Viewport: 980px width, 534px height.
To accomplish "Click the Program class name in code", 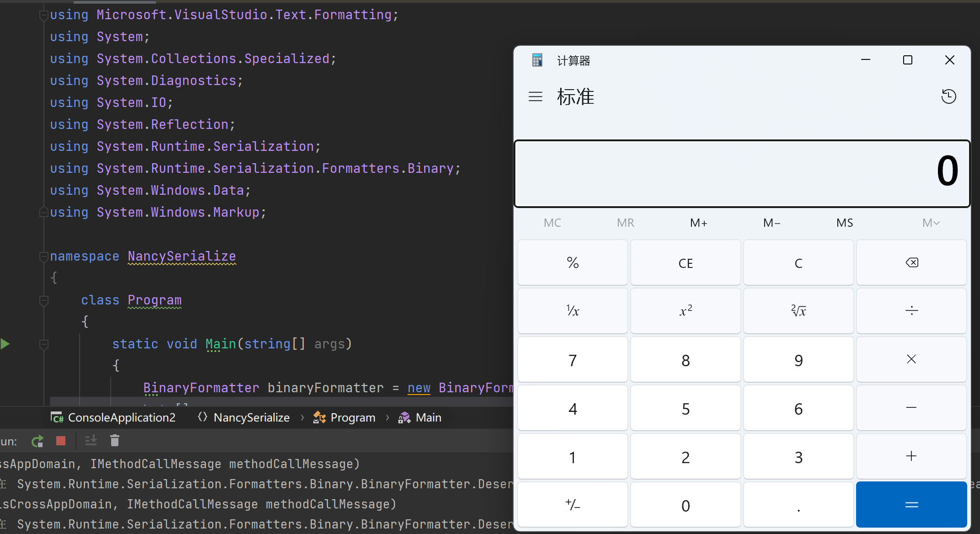I will pyautogui.click(x=155, y=300).
